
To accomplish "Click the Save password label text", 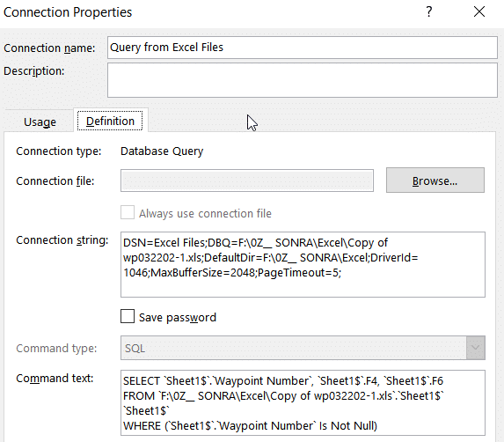I will point(178,318).
